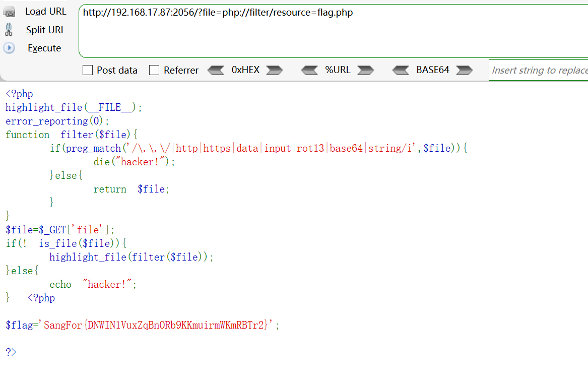This screenshot has height=384, width=588.
Task: Click the highlight_file(filter($file)); line
Action: click(x=132, y=257)
